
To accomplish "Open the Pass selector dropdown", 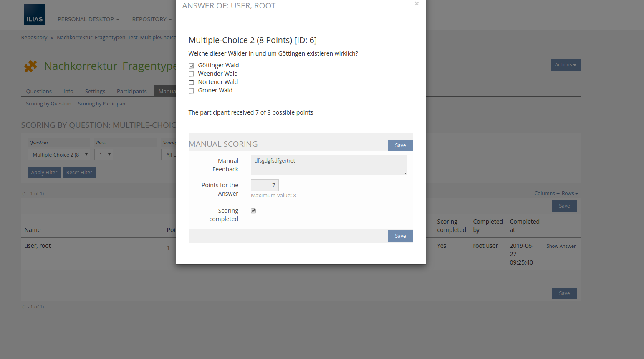I will click(x=104, y=155).
